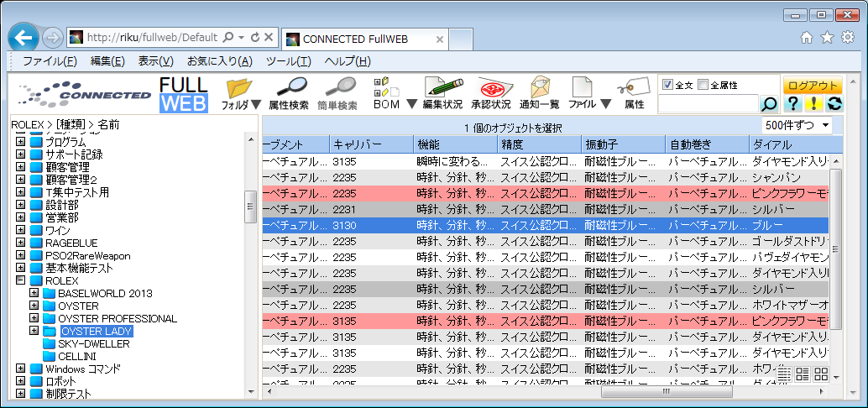Image resolution: width=868 pixels, height=408 pixels.
Task: Sort by ダイアル column header
Action: click(796, 144)
